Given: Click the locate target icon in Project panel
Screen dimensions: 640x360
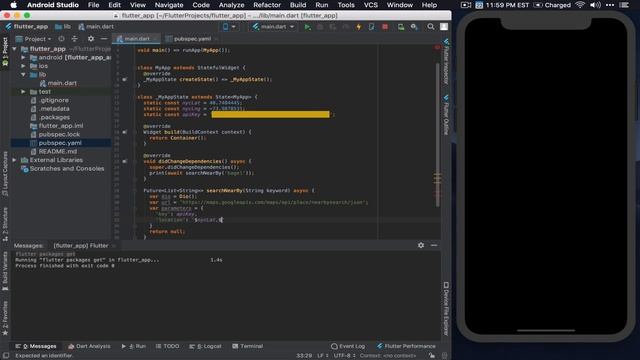Looking at the screenshot, I should point(61,39).
